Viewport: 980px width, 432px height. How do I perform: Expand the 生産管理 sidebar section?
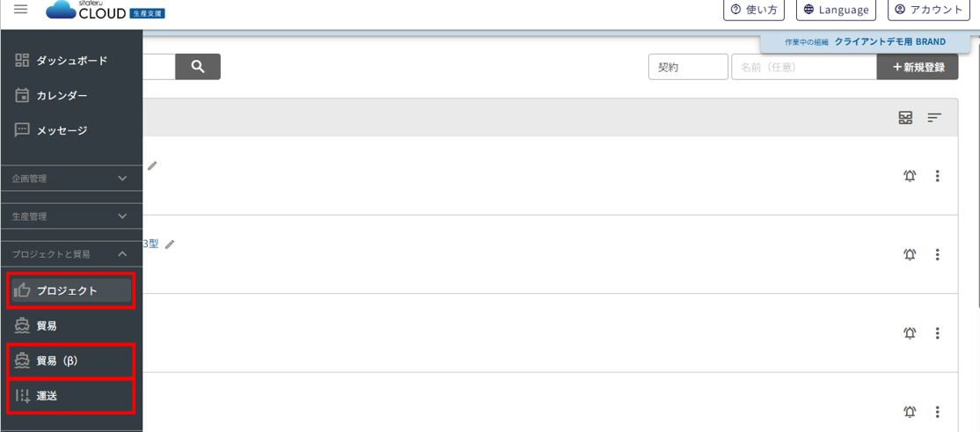coord(71,216)
